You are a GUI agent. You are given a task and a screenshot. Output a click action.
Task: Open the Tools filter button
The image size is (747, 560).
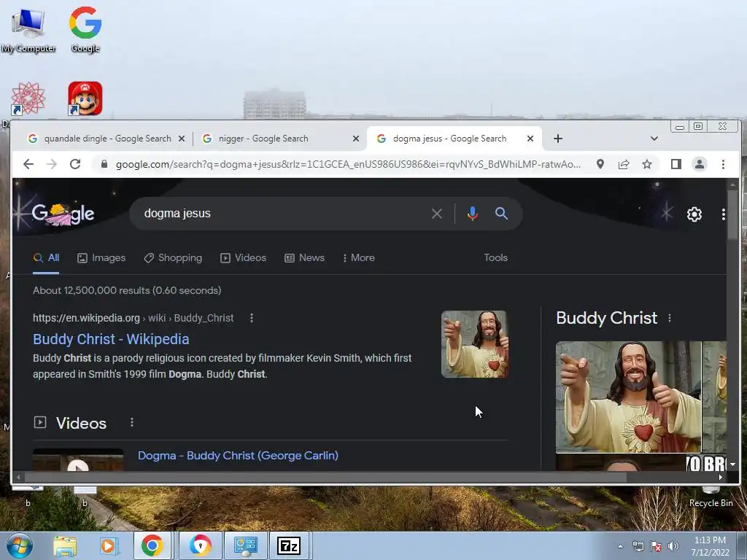[496, 257]
